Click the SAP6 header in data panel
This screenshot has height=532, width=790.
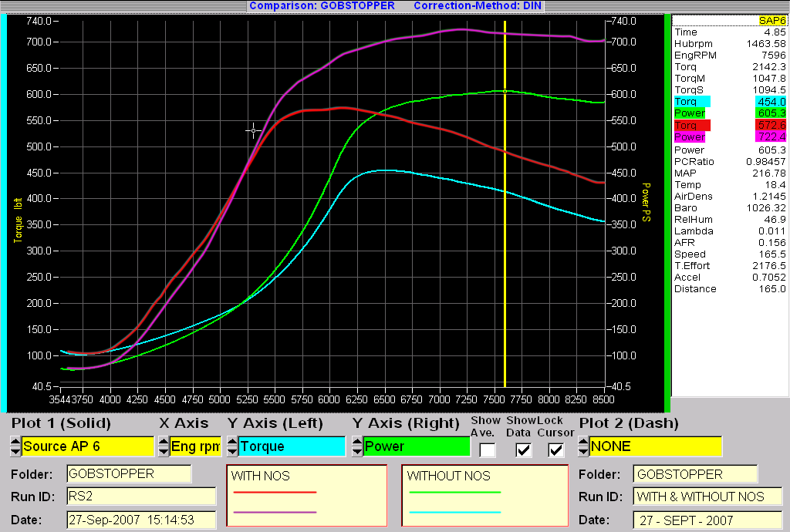click(770, 20)
